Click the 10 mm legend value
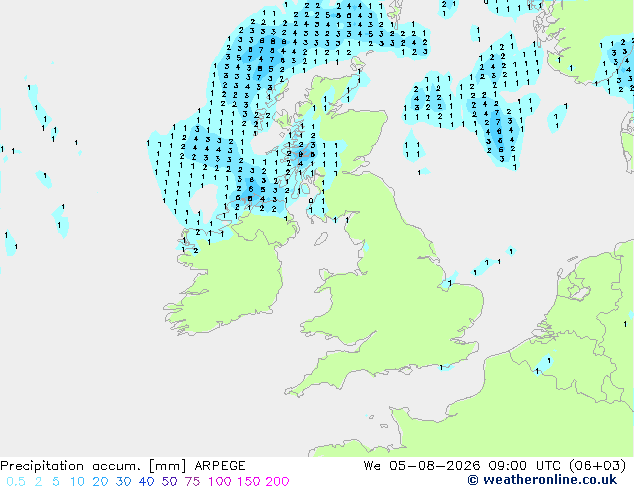634x490 pixels. tap(77, 482)
